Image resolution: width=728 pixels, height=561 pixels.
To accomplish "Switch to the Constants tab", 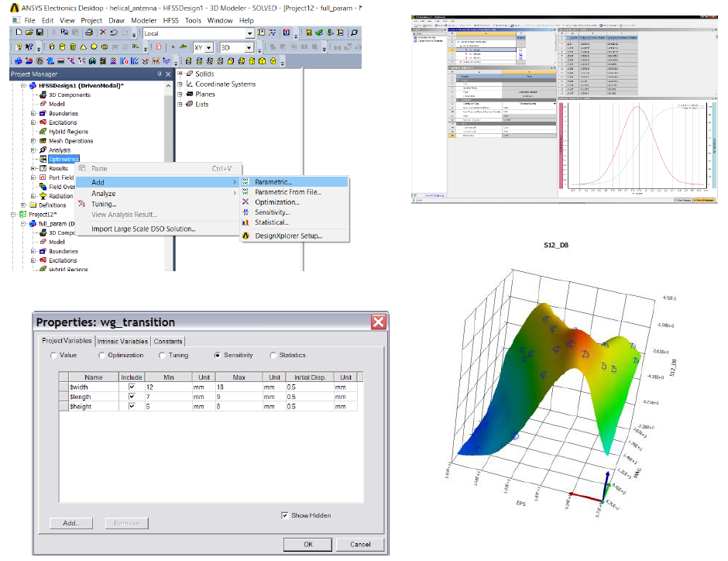I will click(168, 342).
